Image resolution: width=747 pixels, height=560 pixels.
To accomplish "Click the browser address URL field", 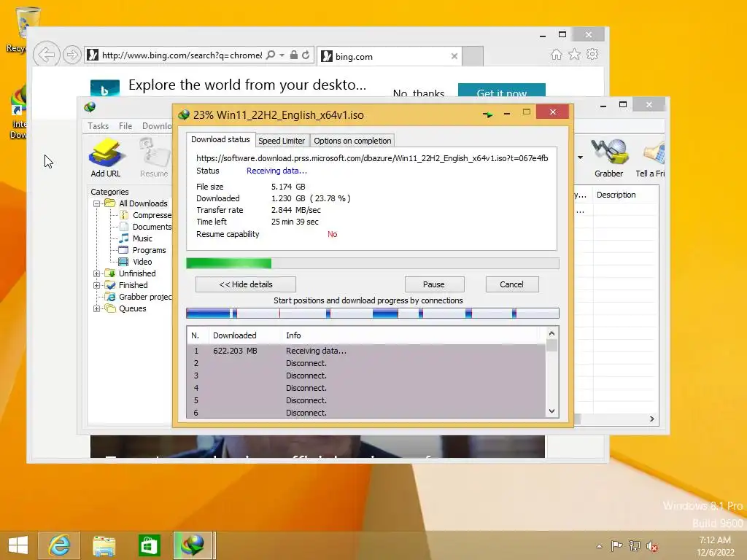I will (181, 55).
